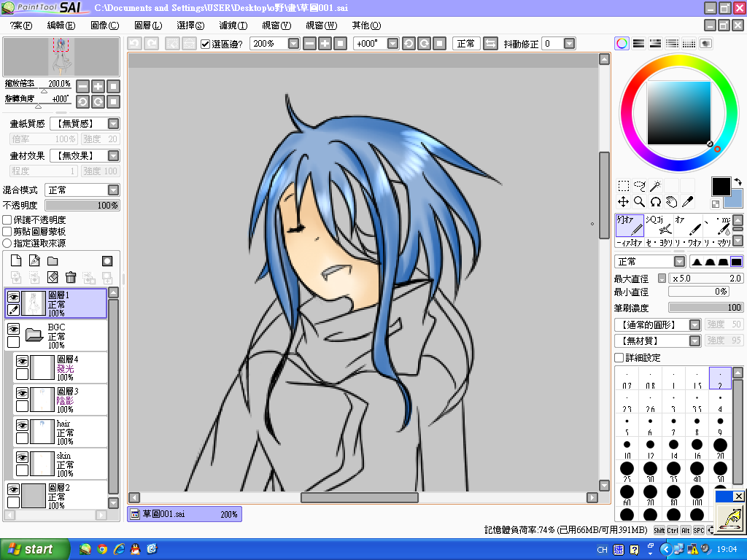
Task: Choose the zoom magnifier tool
Action: coord(639,202)
